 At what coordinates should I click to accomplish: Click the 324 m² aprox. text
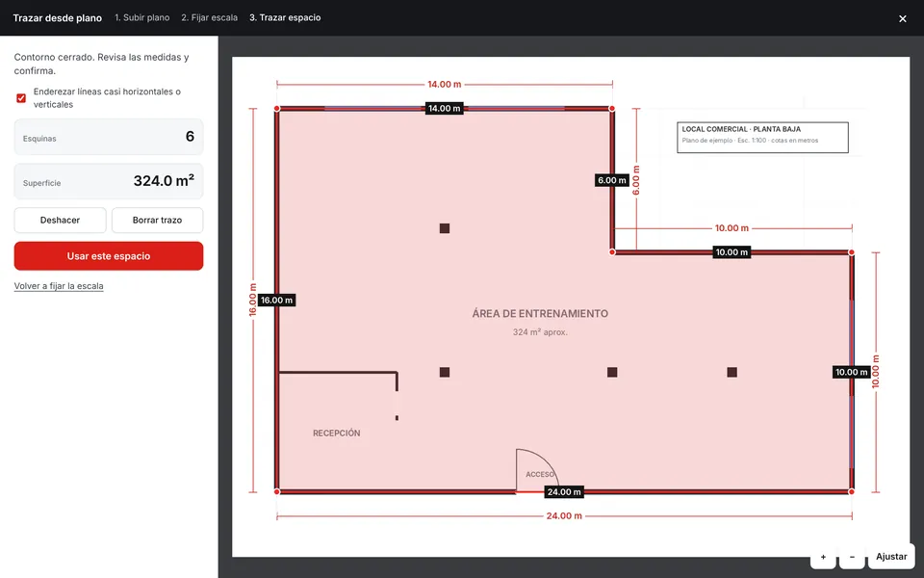pyautogui.click(x=540, y=332)
